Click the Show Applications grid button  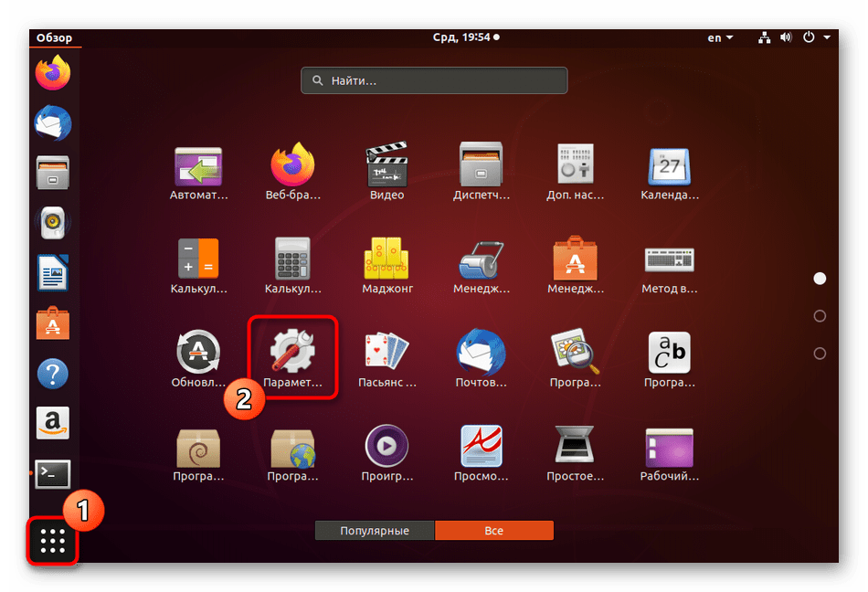click(53, 542)
